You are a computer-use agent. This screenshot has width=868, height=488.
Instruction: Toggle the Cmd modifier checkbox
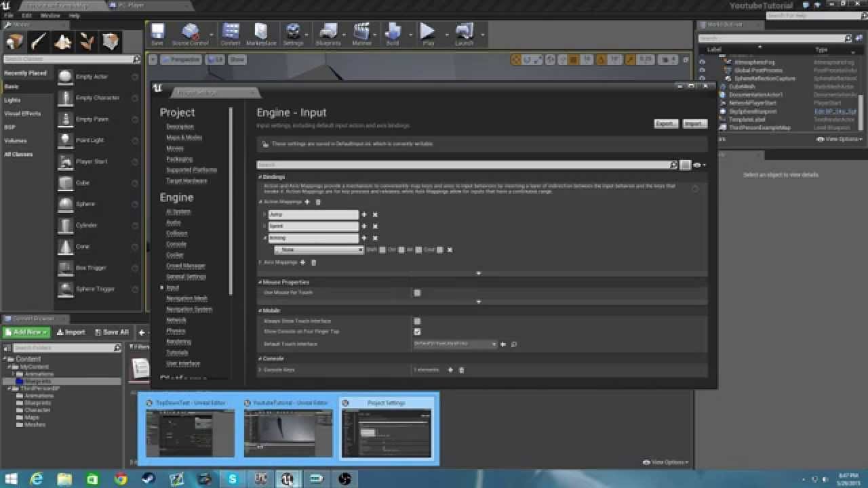pyautogui.click(x=440, y=250)
